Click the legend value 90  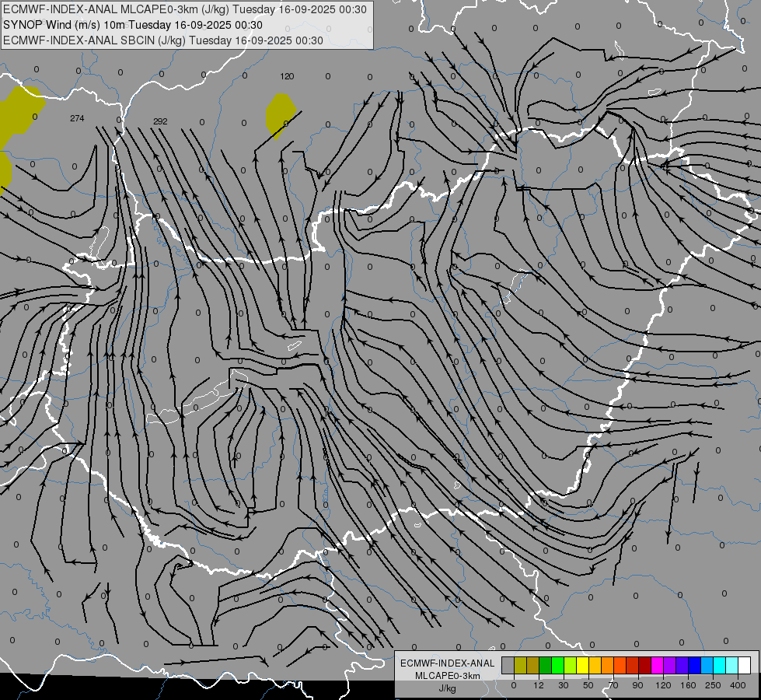(x=637, y=685)
